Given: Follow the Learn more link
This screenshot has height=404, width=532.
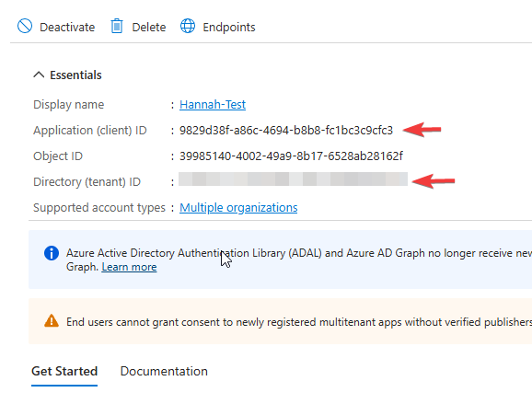Looking at the screenshot, I should pos(129,267).
